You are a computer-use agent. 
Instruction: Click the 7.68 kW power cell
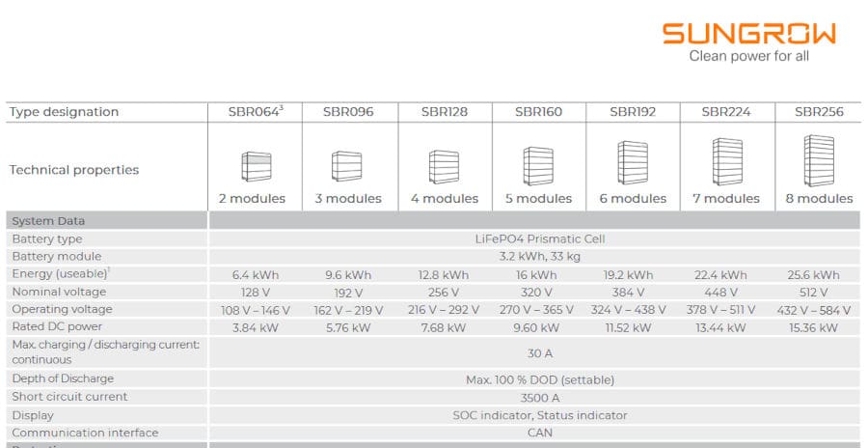click(x=444, y=327)
